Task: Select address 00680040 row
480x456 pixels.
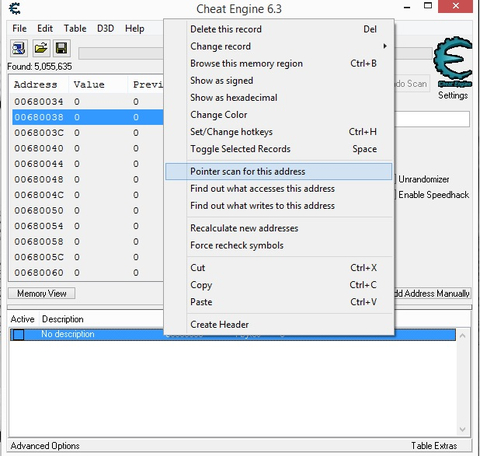Action: coord(88,148)
